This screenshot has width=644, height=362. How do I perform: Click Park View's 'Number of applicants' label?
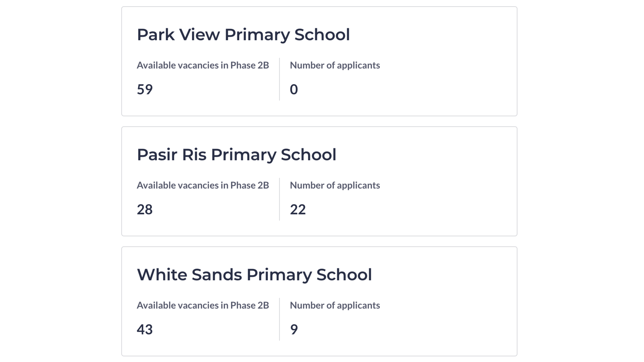click(x=335, y=65)
